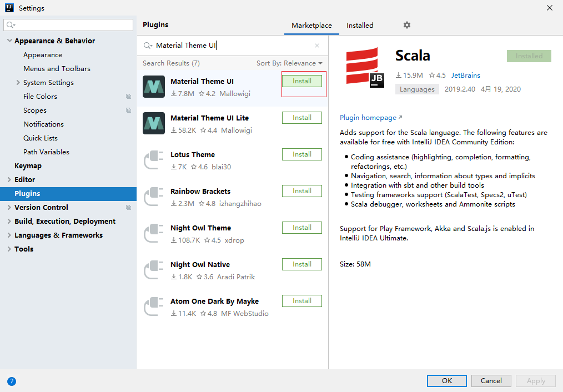Viewport: 563px width, 392px height.
Task: Click the Version Control project-level icon
Action: [x=128, y=208]
